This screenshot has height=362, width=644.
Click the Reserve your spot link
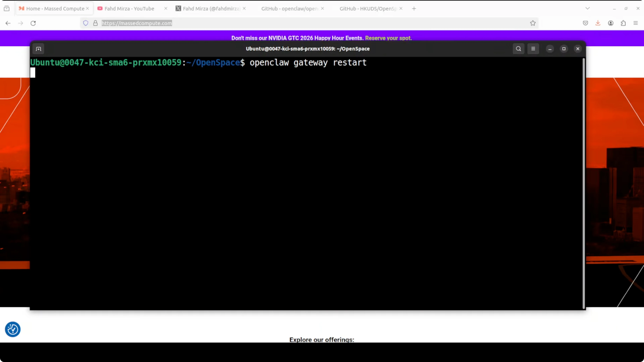tap(388, 38)
